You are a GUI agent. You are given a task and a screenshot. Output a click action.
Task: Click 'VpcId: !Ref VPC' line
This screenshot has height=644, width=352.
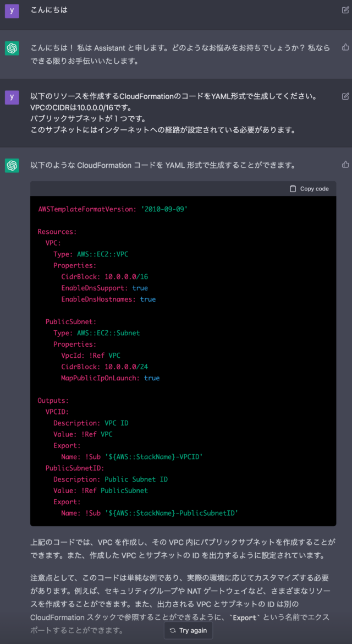click(x=91, y=355)
